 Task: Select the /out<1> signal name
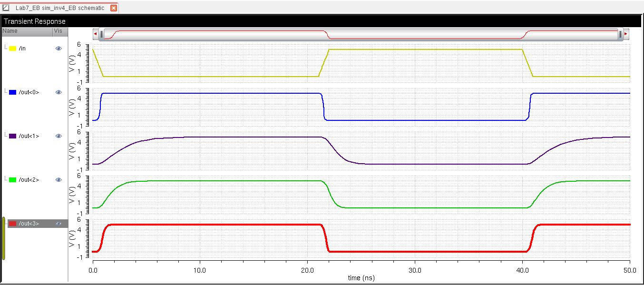tap(29, 136)
